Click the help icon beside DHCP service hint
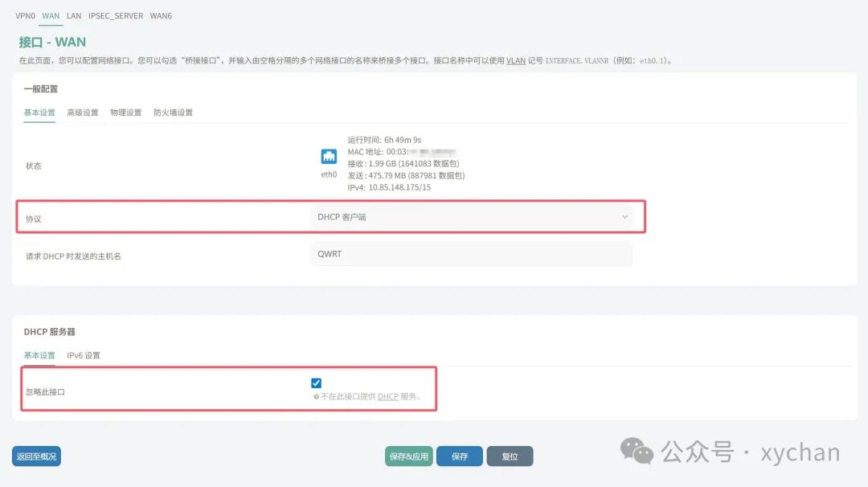The width and height of the screenshot is (868, 487). point(316,397)
